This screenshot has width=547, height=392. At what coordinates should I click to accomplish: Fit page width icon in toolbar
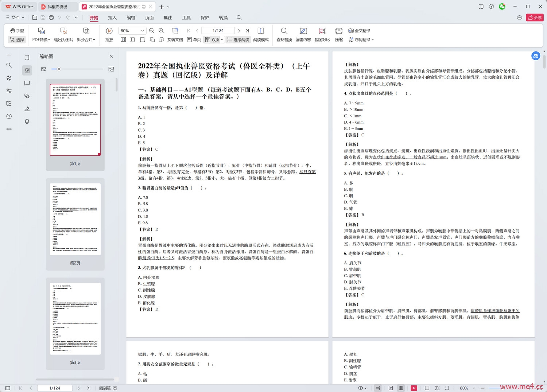(142, 39)
